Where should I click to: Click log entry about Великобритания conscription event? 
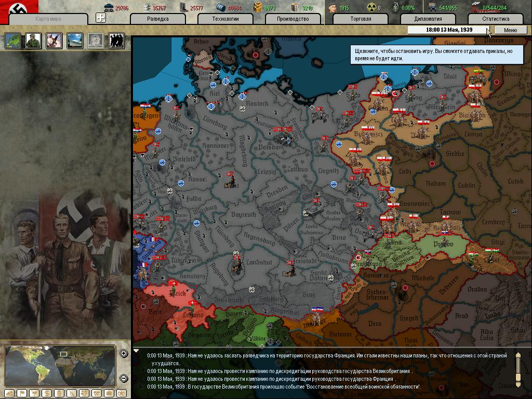tap(284, 387)
